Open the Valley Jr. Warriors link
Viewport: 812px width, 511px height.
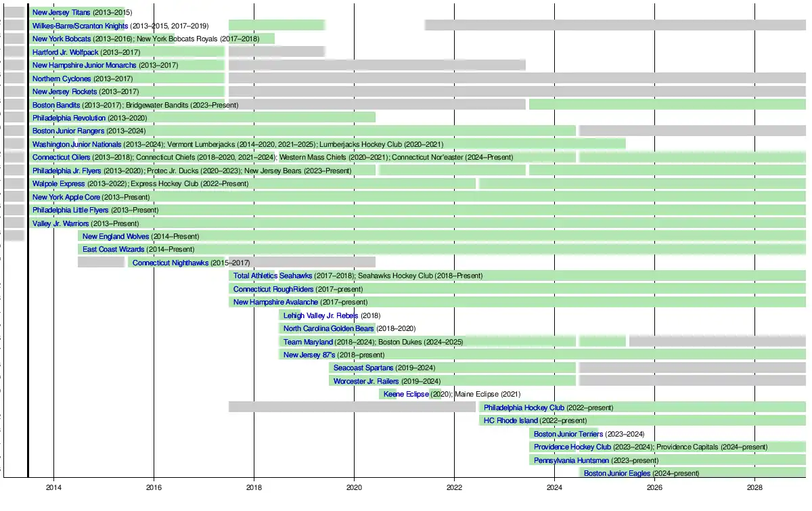click(61, 223)
